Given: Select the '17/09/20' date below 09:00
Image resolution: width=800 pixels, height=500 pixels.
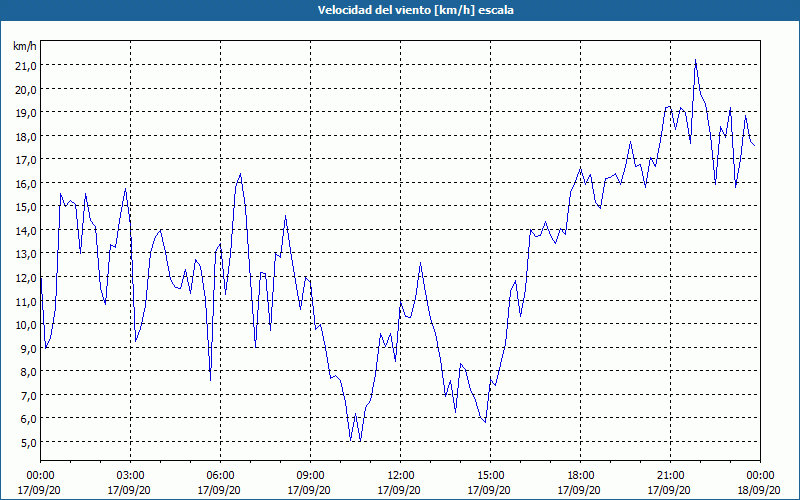Looking at the screenshot, I should [x=310, y=490].
